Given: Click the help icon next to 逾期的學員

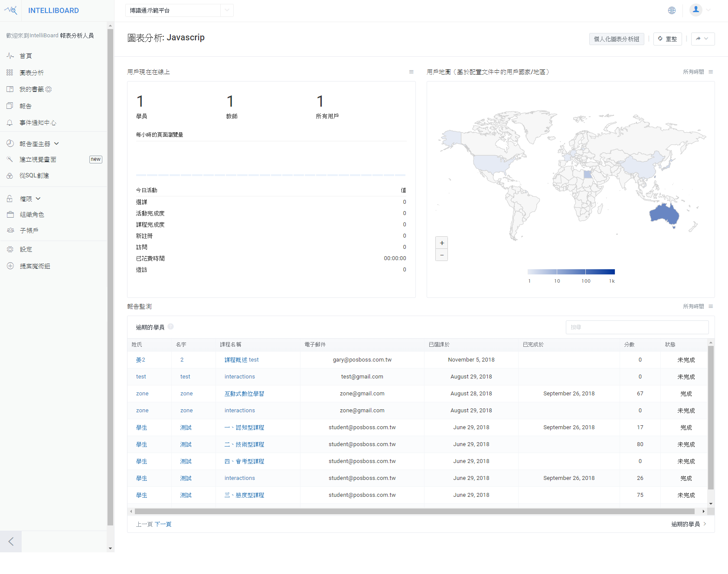Looking at the screenshot, I should click(x=170, y=326).
